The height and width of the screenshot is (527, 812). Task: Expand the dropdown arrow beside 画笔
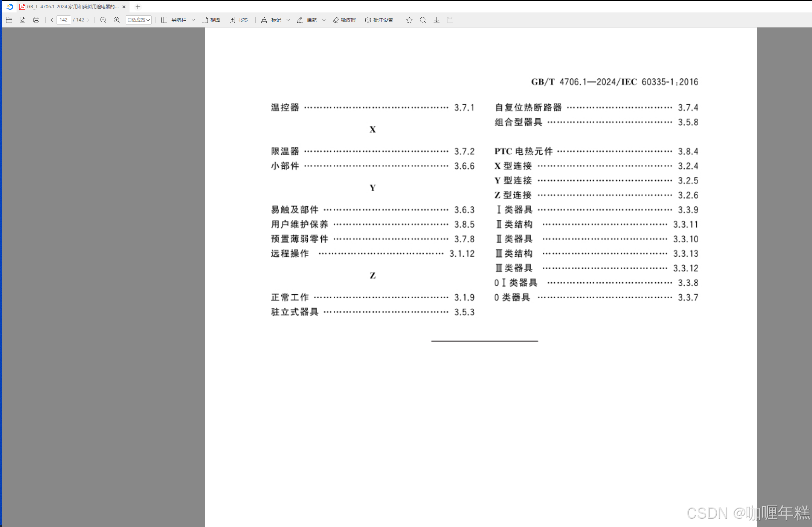pyautogui.click(x=324, y=20)
